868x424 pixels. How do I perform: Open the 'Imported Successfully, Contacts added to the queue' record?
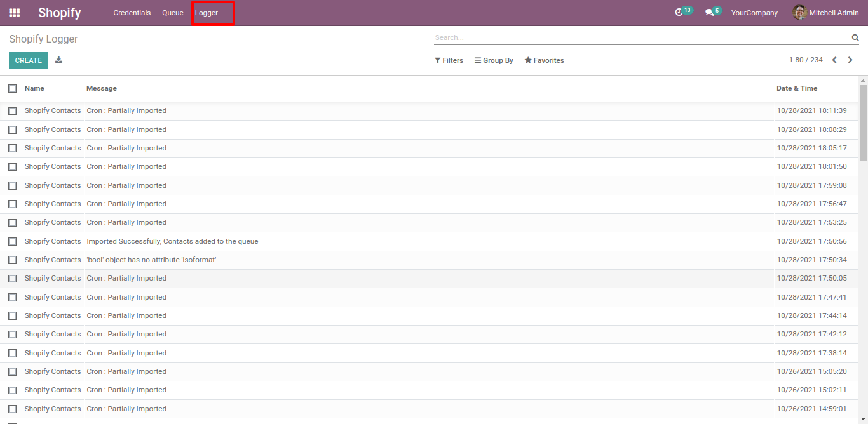click(x=172, y=241)
